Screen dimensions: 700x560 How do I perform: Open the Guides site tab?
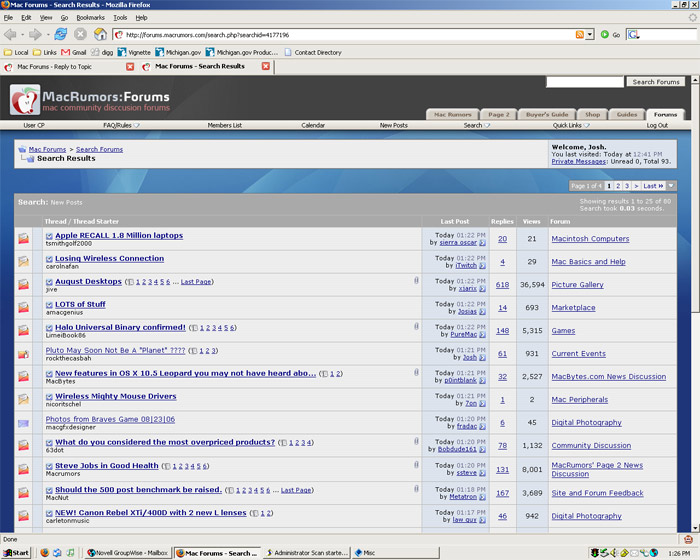tap(627, 114)
